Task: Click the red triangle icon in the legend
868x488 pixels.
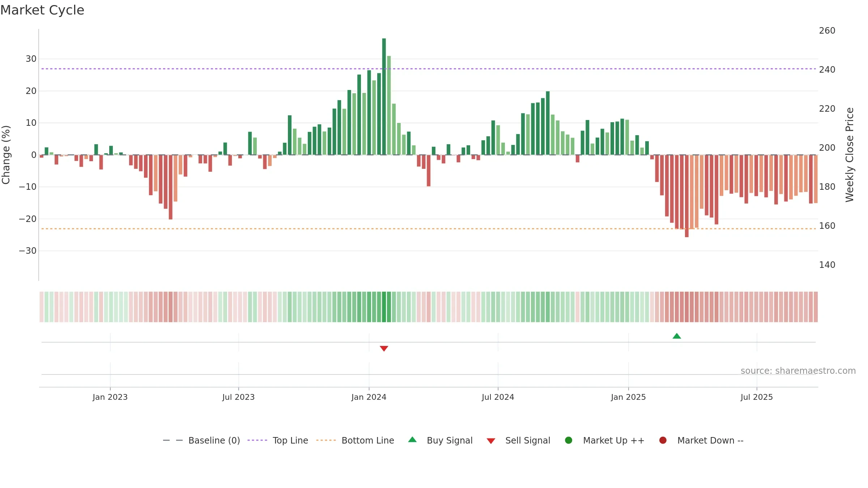Action: (x=491, y=441)
